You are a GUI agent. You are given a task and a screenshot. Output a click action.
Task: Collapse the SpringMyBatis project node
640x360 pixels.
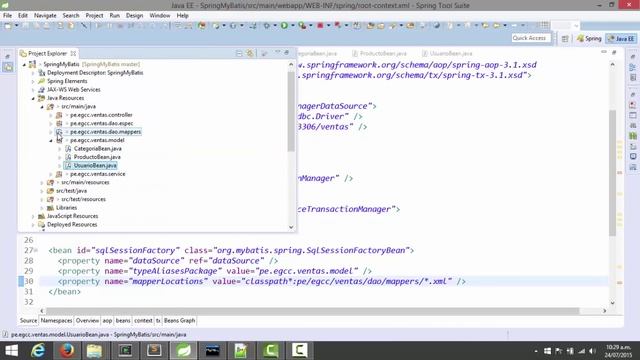tap(24, 64)
